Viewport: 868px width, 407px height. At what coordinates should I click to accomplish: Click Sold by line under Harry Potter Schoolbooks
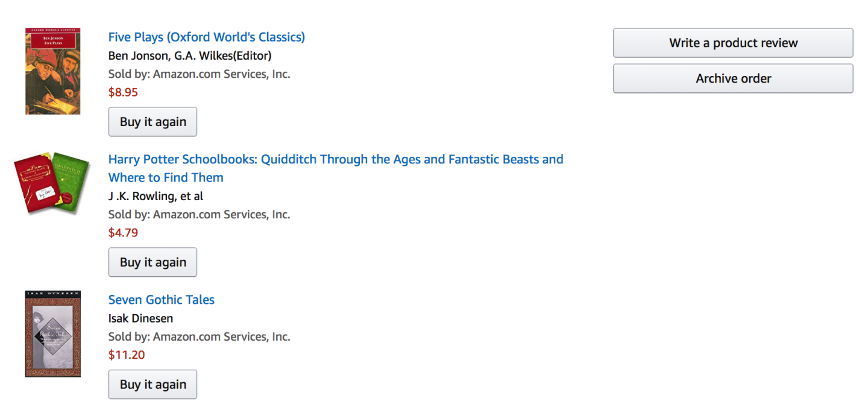point(199,214)
